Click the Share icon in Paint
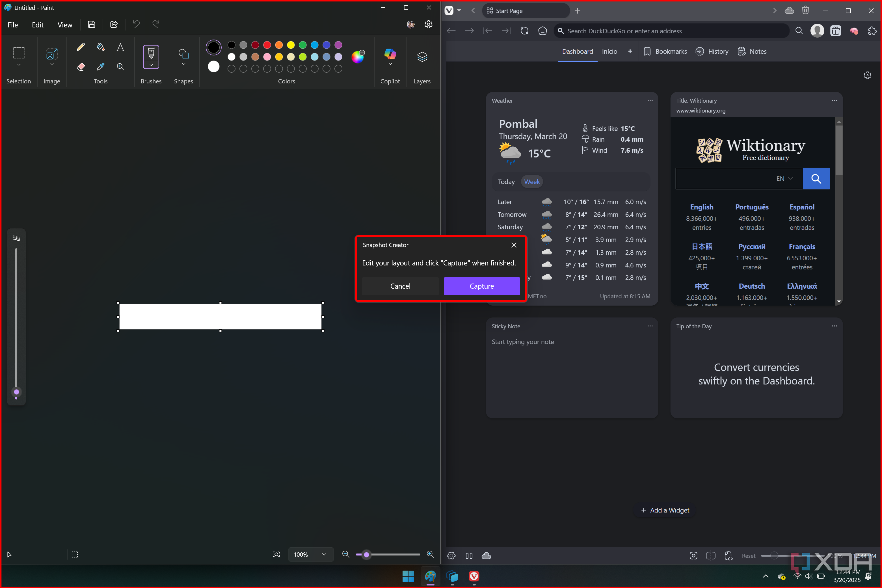The image size is (882, 588). 114,25
